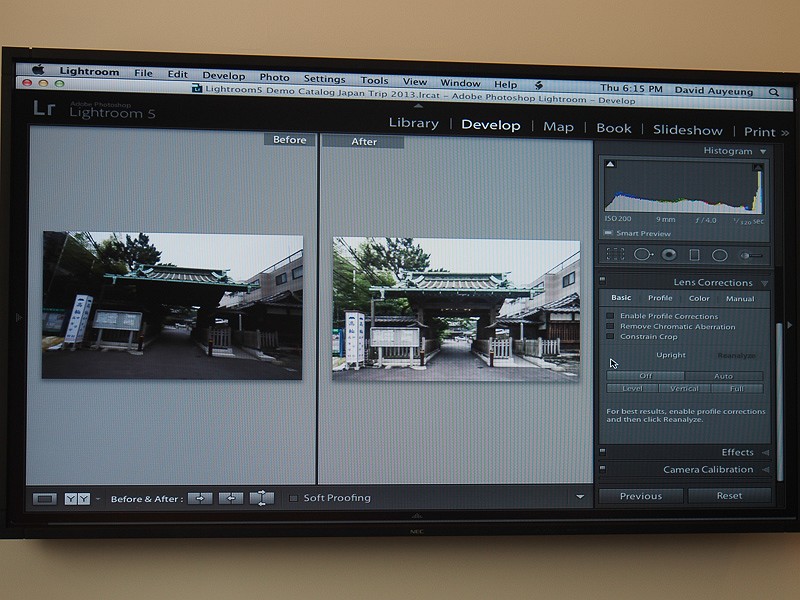Screen dimensions: 800x600
Task: Toggle Lens Corrections panel switch
Action: tap(603, 280)
